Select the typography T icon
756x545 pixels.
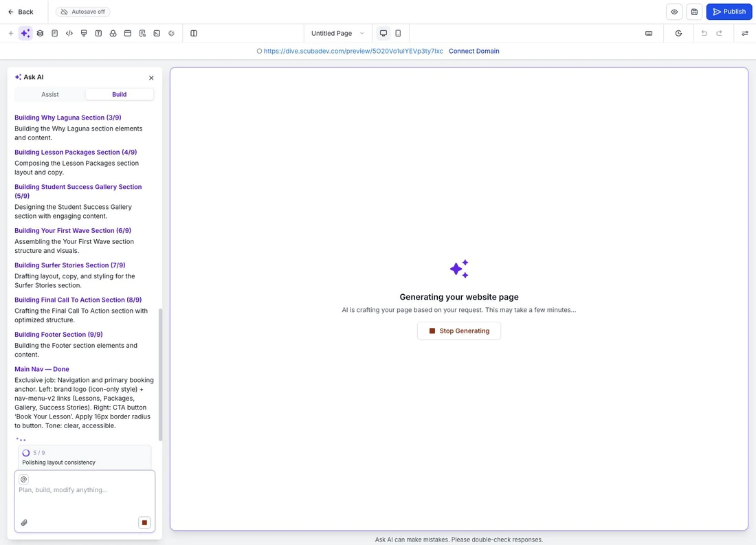(x=98, y=33)
